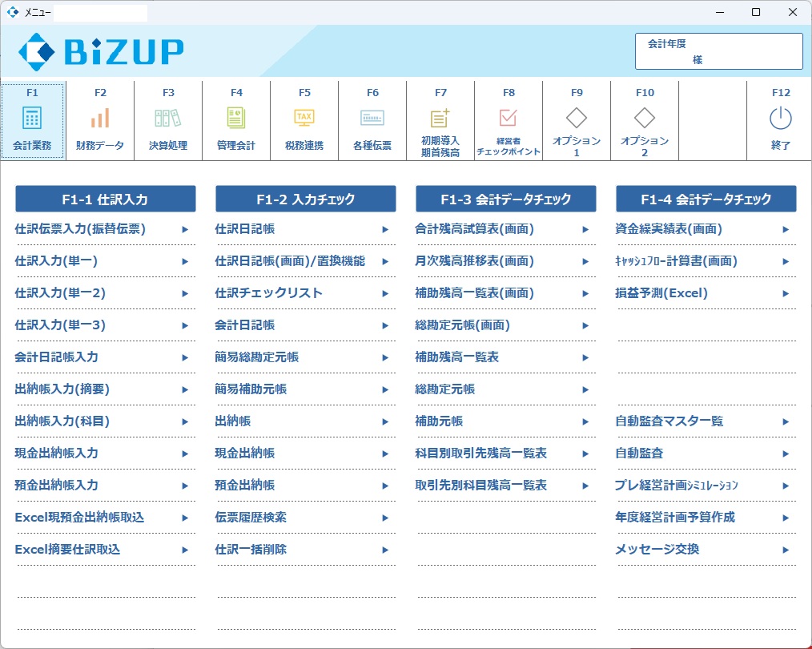Open 会計日記帳 in F1-2 column
This screenshot has width=812, height=649.
(245, 325)
